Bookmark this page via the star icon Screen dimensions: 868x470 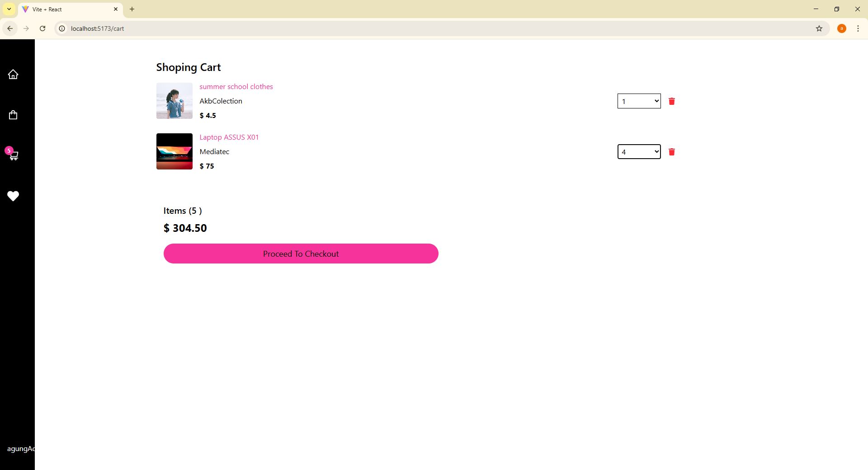click(x=819, y=28)
